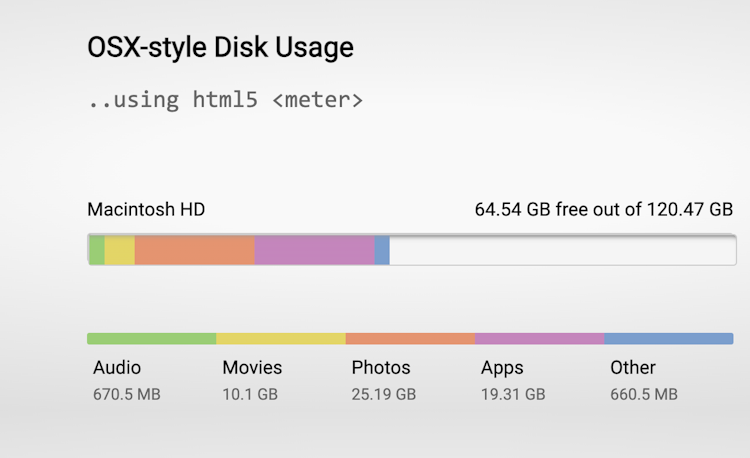The width and height of the screenshot is (750, 458).
Task: Click the Audio legend label
Action: tap(117, 368)
